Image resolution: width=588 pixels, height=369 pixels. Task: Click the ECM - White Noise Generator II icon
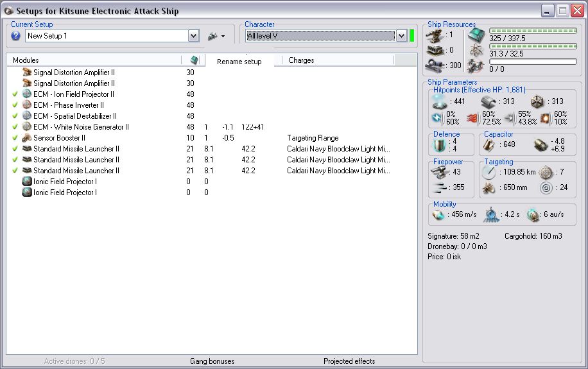click(x=26, y=126)
